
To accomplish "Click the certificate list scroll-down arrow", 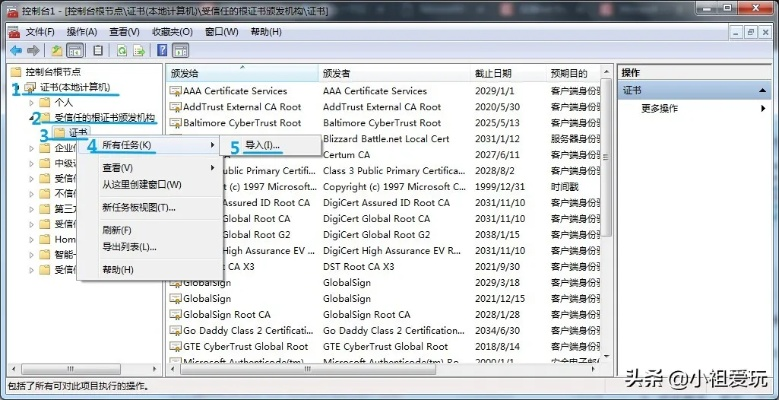I will pyautogui.click(x=606, y=357).
